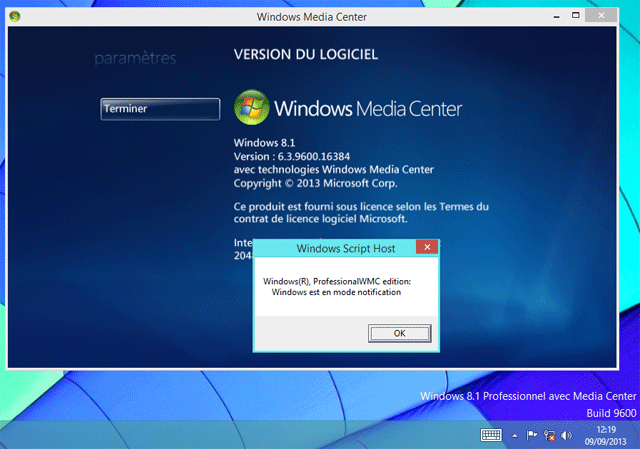Open the volume speaker tray icon

click(x=567, y=436)
